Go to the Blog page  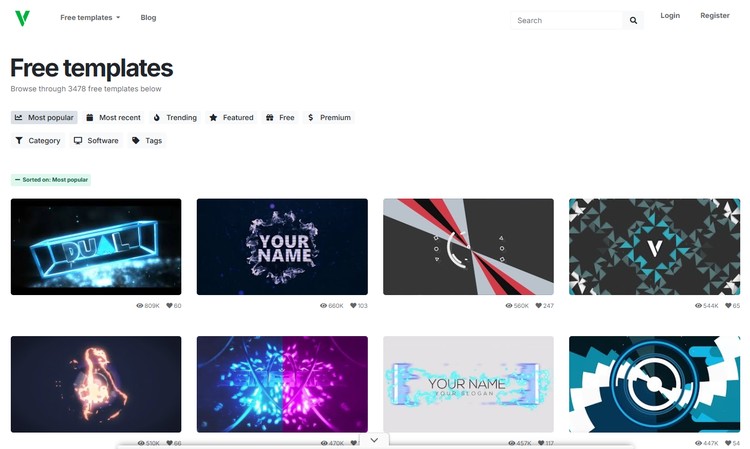148,18
